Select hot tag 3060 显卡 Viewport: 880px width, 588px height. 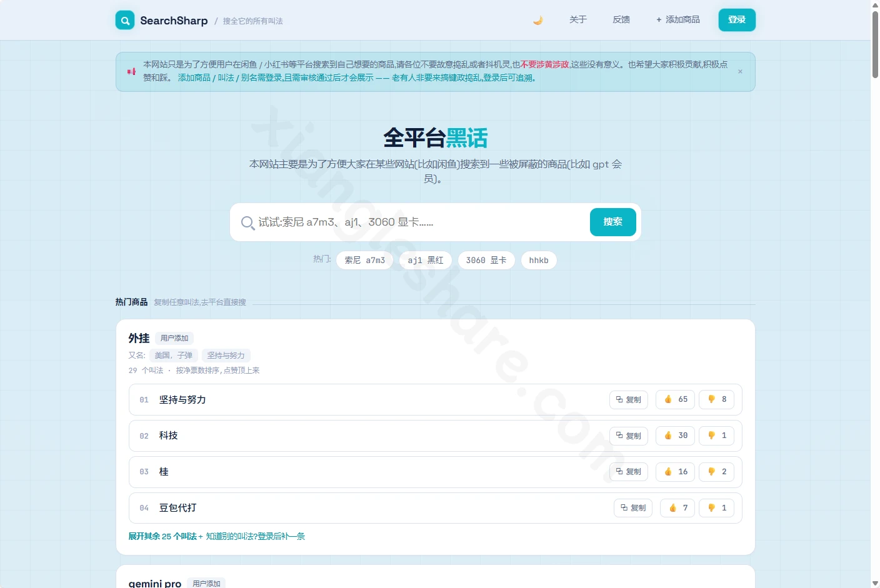486,260
